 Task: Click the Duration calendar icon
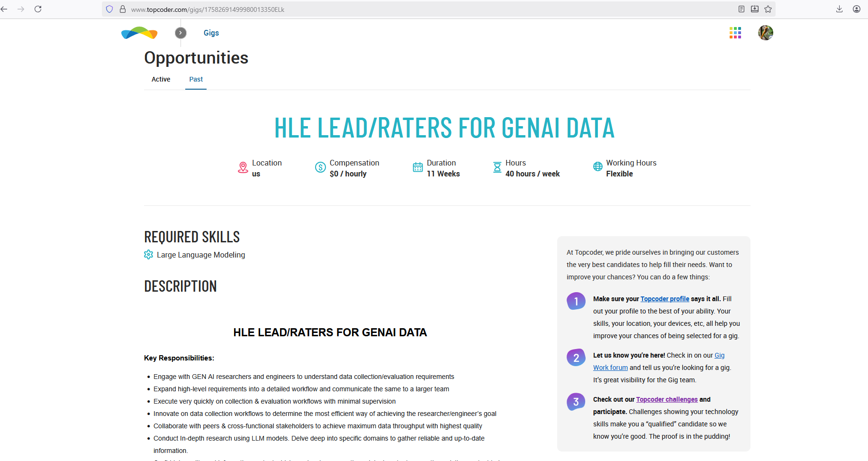pos(417,167)
